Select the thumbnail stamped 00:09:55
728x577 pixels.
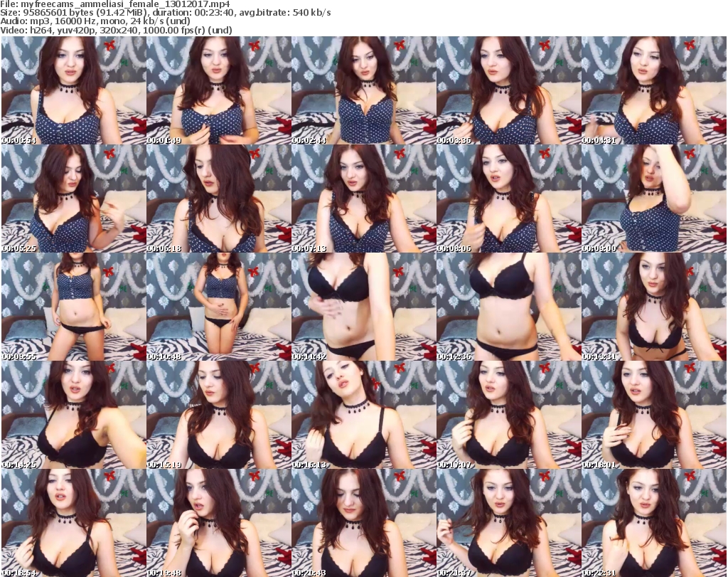(x=74, y=307)
